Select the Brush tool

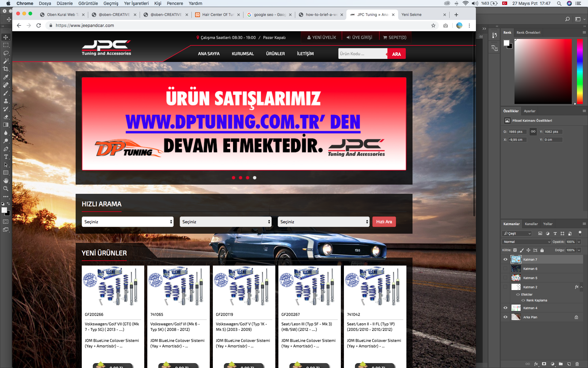tap(6, 93)
